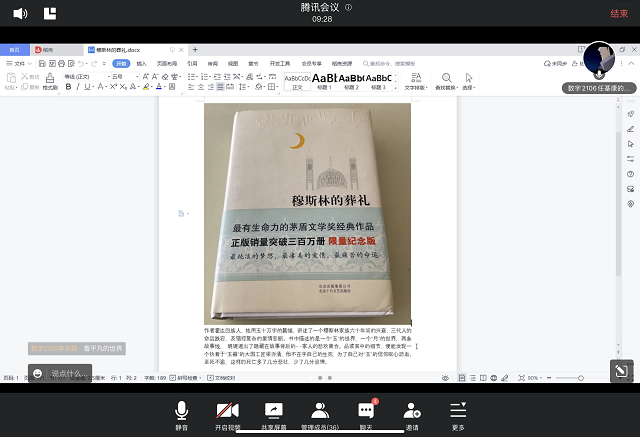Open the 更多 more options menu
Screen dimensions: 640x437
(458, 415)
